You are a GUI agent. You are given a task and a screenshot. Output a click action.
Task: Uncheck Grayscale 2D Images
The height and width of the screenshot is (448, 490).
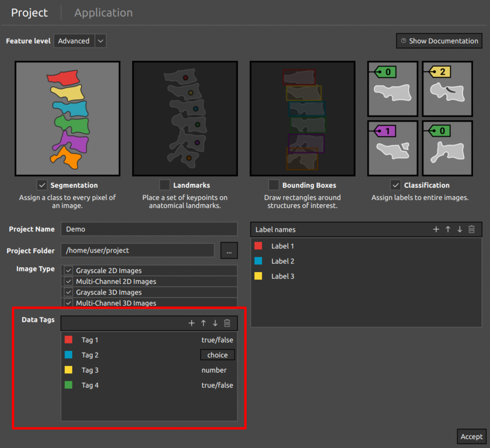(x=68, y=270)
